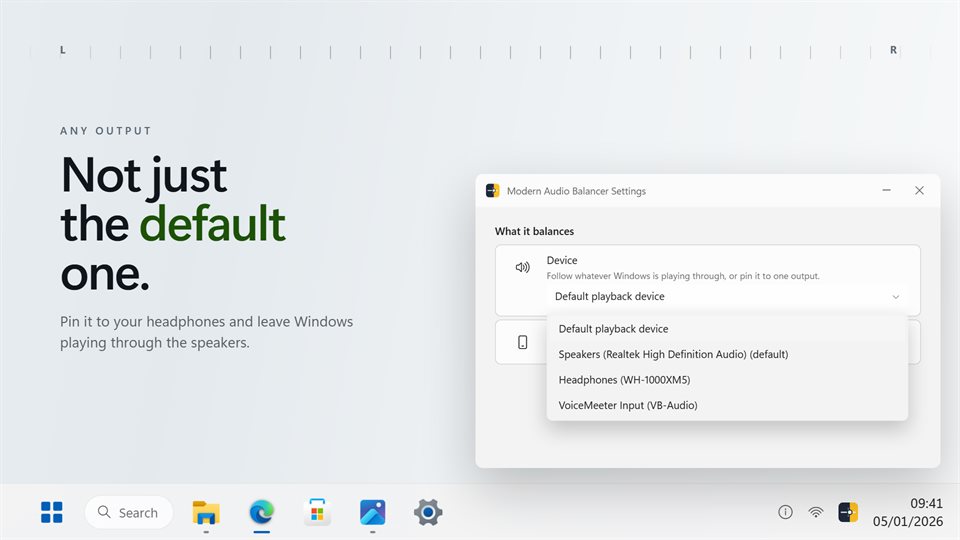Open the Wi-Fi network icon in tray
The height and width of the screenshot is (540, 960).
[x=816, y=512]
